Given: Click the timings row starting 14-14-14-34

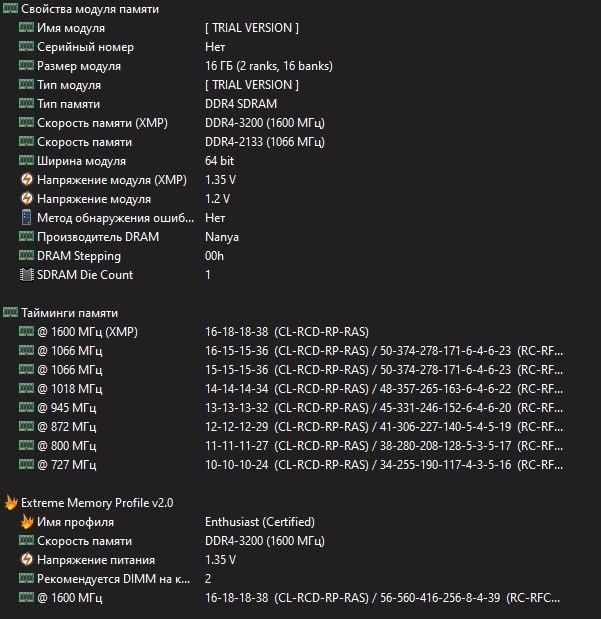Looking at the screenshot, I should click(384, 389).
